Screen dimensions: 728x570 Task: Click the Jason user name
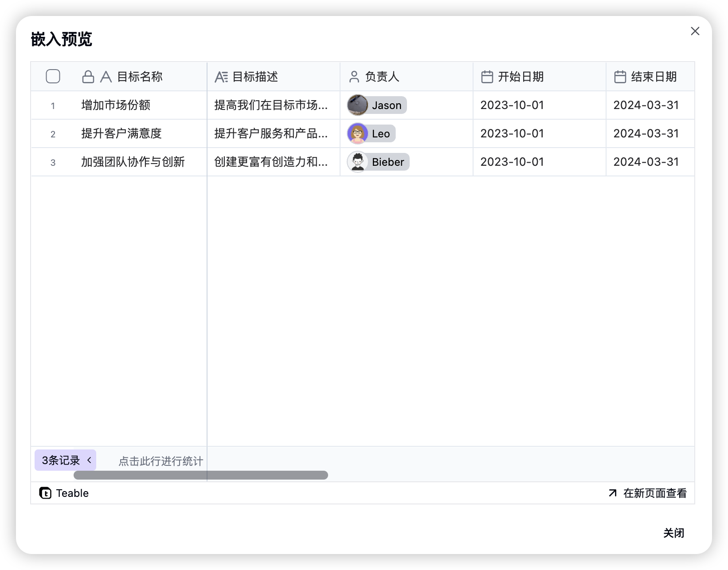(387, 105)
